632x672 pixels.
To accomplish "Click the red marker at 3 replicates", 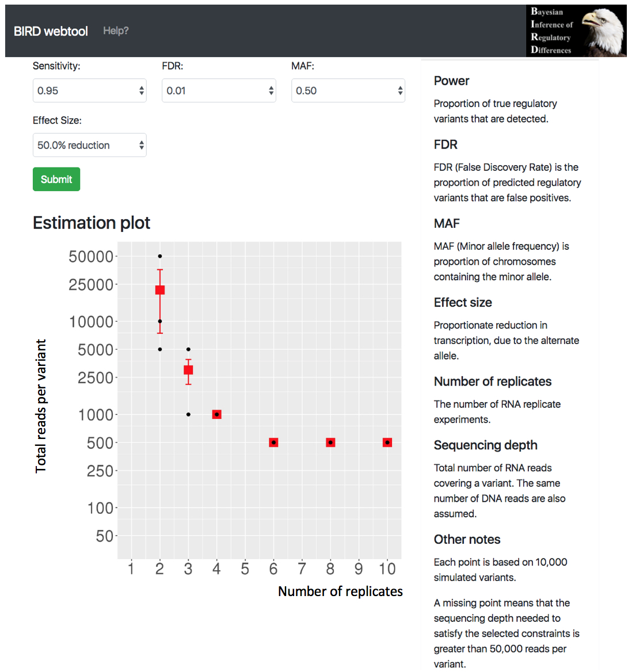I will coord(188,370).
